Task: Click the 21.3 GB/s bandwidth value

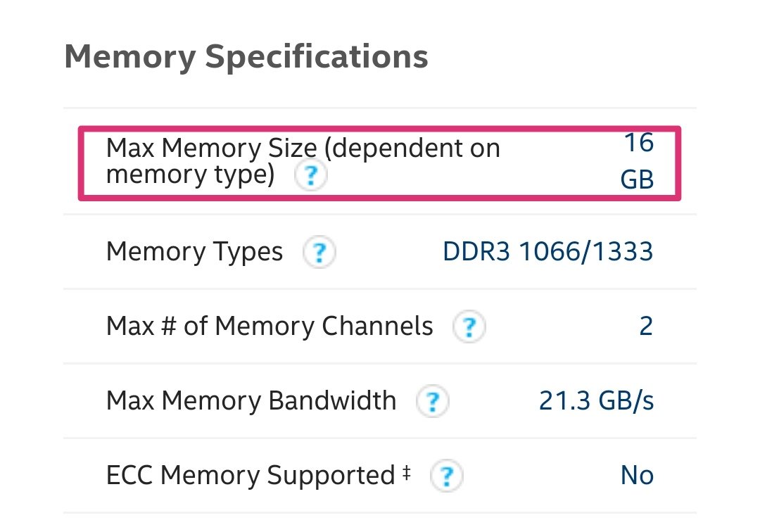Action: click(x=597, y=400)
